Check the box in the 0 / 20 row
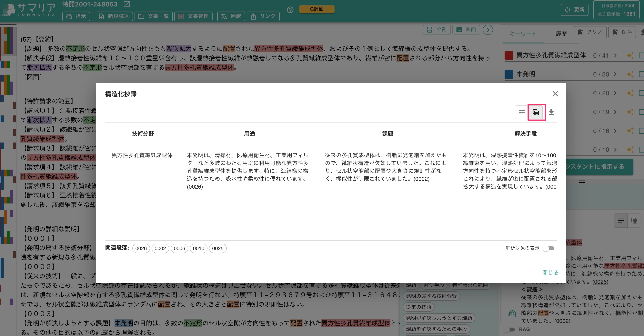 [x=641, y=93]
